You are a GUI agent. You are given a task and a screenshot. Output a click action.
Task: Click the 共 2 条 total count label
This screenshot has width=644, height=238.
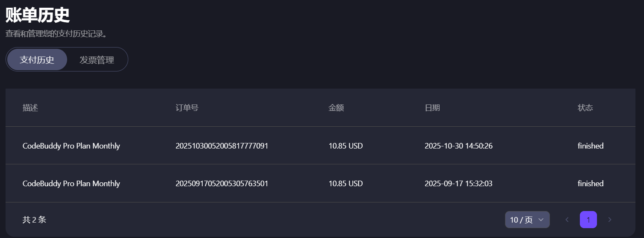pos(34,220)
